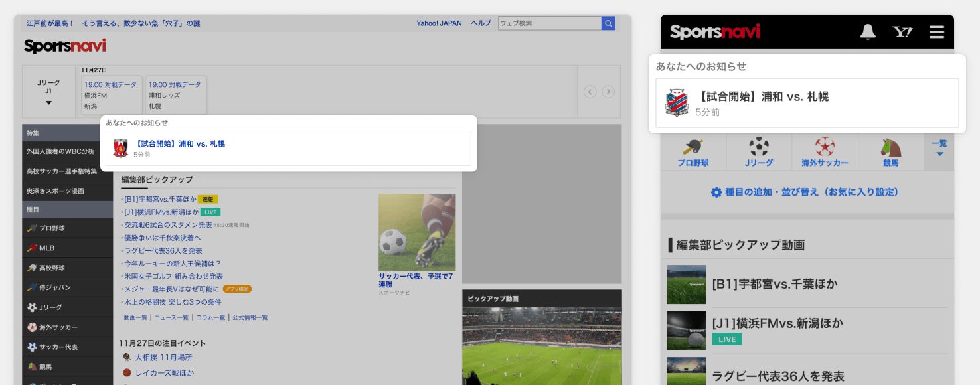The height and width of the screenshot is (385, 980).
Task: Open the Yahoo! JAPAN top link
Action: (x=439, y=23)
